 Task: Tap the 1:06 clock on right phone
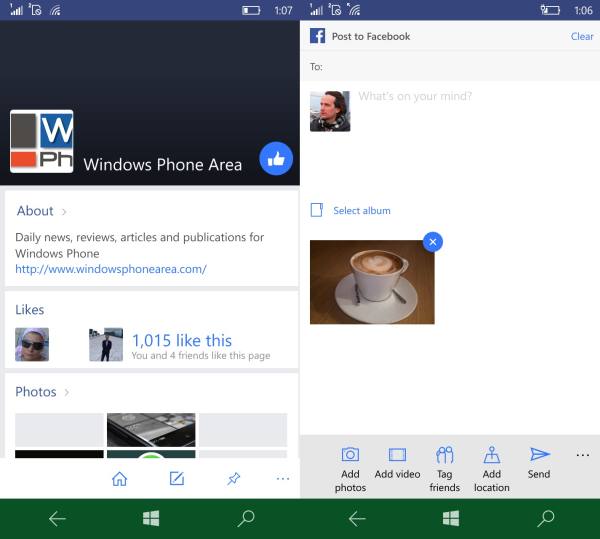point(583,10)
